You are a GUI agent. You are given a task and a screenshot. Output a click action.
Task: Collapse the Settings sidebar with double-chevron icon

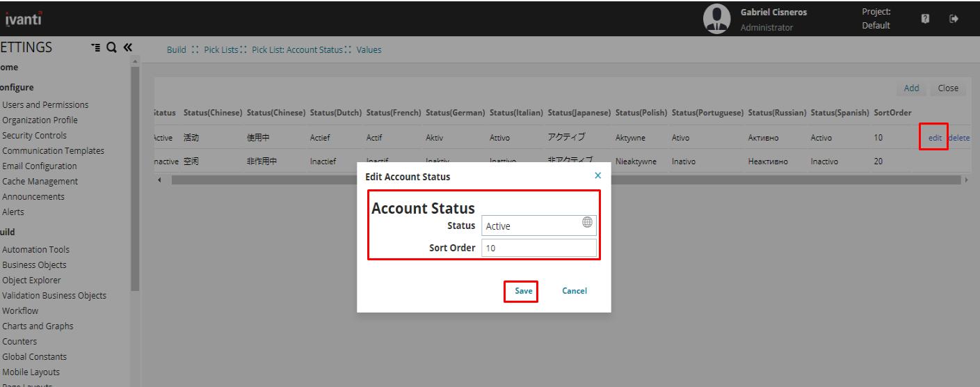coord(127,47)
